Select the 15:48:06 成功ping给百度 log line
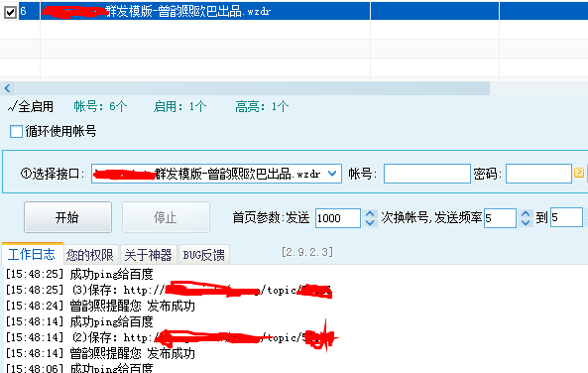 click(x=79, y=368)
